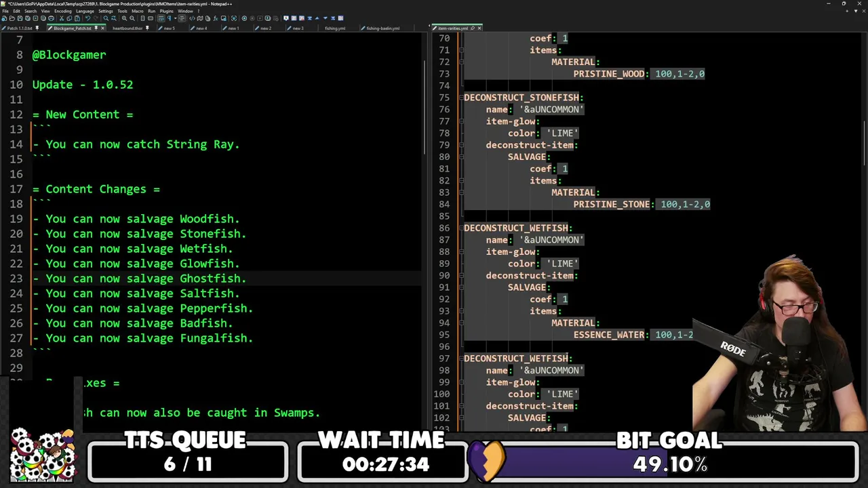Place cursor on the Ghostfish line
This screenshot has width=868, height=488.
pyautogui.click(x=226, y=279)
